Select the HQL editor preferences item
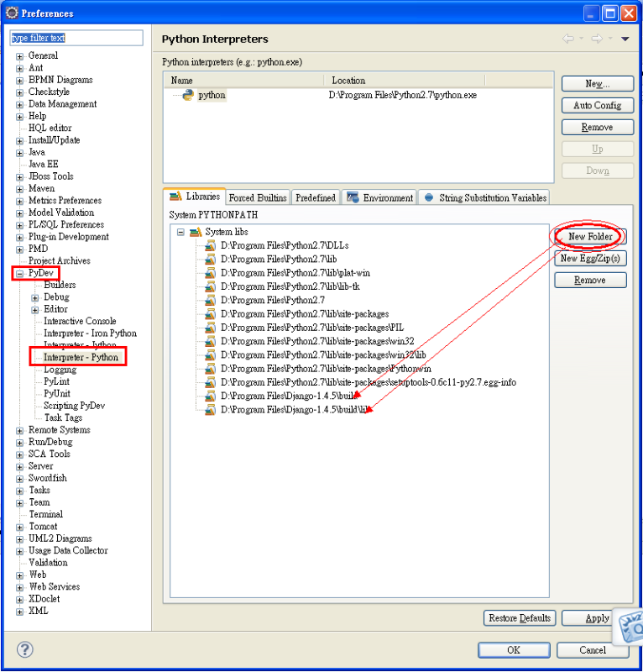The height and width of the screenshot is (672, 643). 50,129
